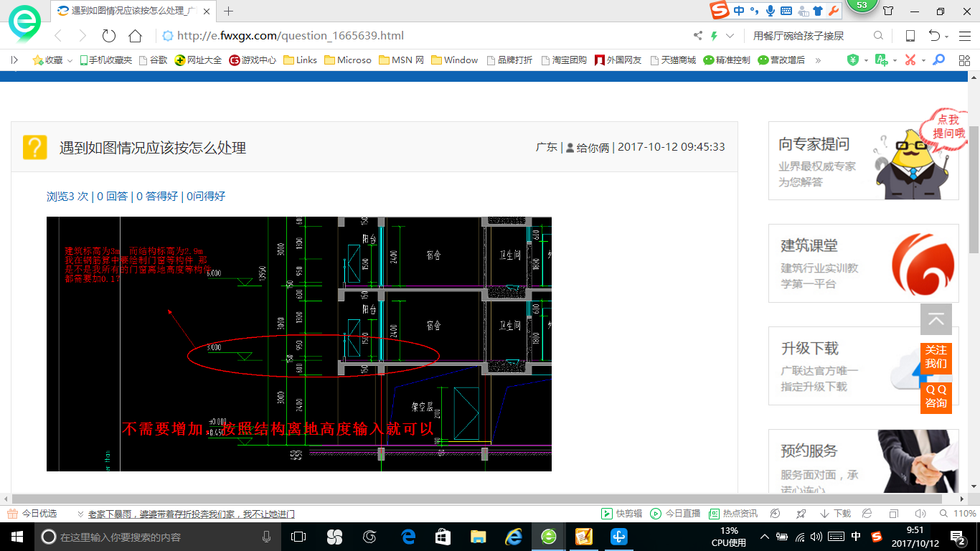Open the MSN 网 bookmark folder
This screenshot has width=980, height=551.
[x=400, y=60]
